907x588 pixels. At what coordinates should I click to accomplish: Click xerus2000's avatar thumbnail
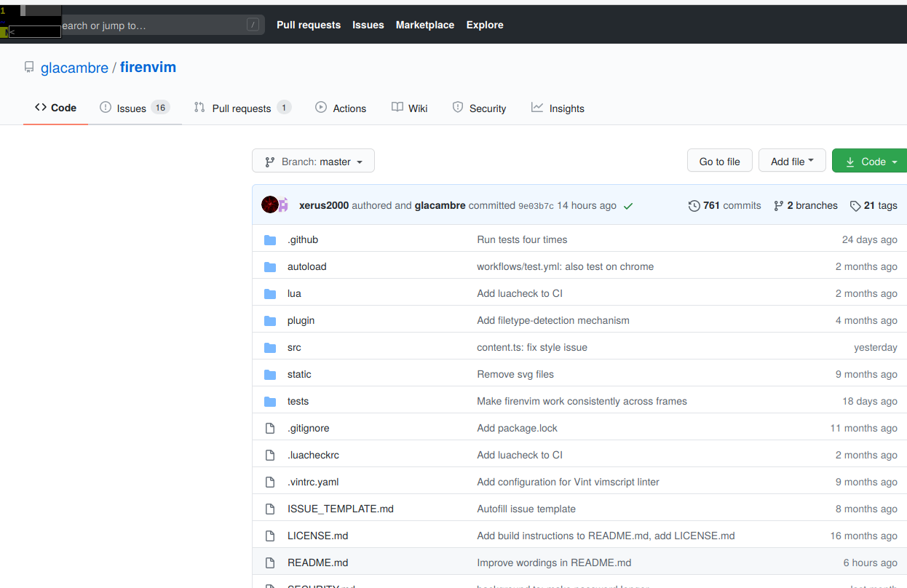(270, 204)
